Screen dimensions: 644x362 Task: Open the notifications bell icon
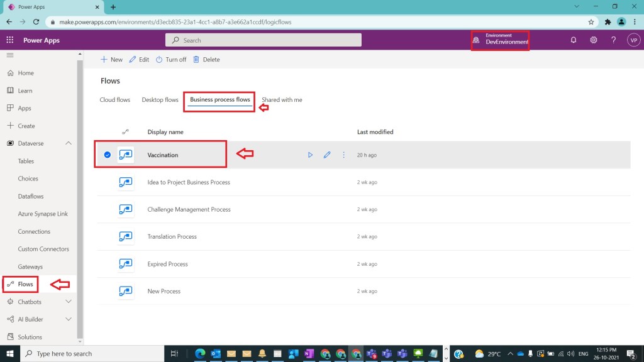574,40
